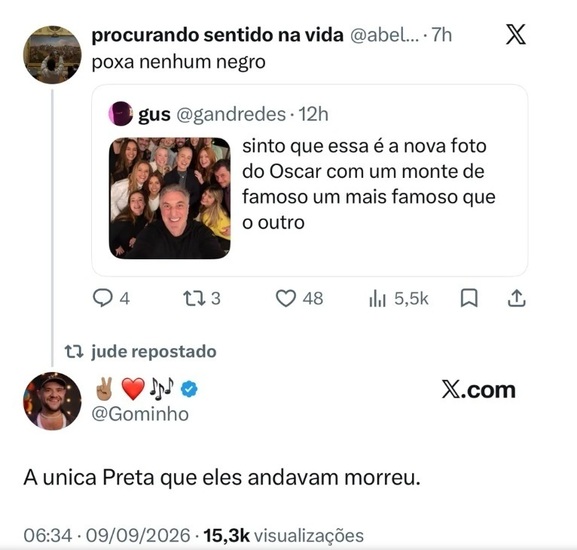Click the reply speech bubble icon
This screenshot has width=577, height=550.
103,298
